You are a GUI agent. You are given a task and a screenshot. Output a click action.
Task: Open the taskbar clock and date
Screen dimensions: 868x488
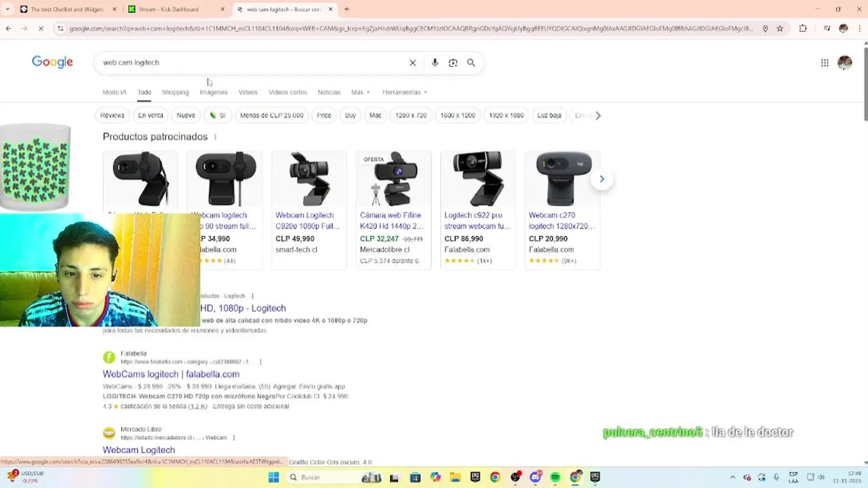(x=848, y=477)
